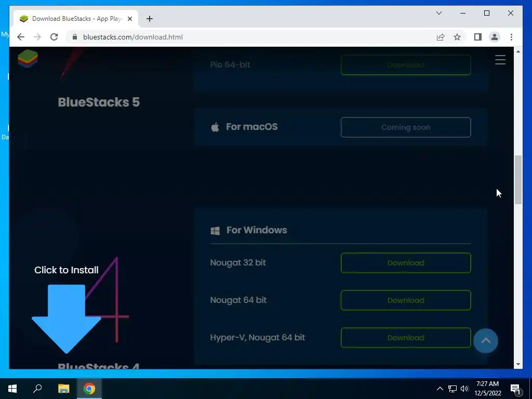Viewport: 532px width, 399px height.
Task: Show hidden system tray icons
Action: point(440,389)
